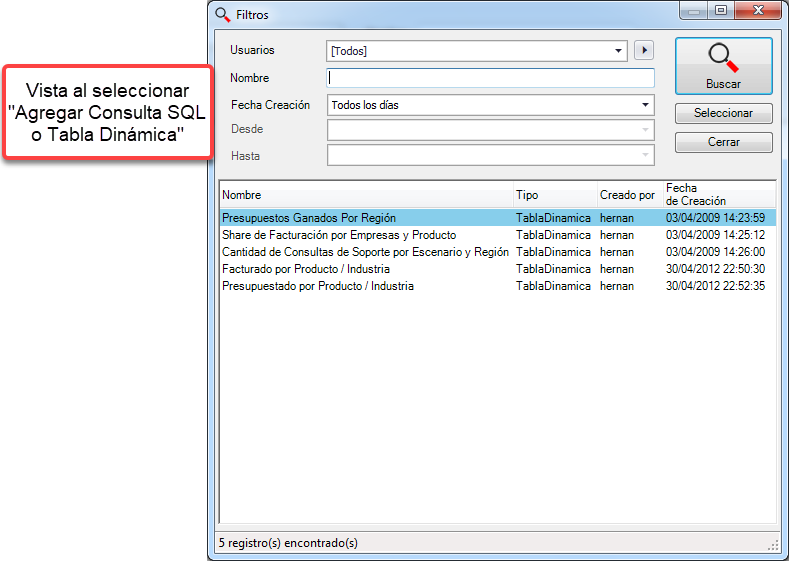Sort by the Creado por column header
The width and height of the screenshot is (789, 561).
(629, 195)
